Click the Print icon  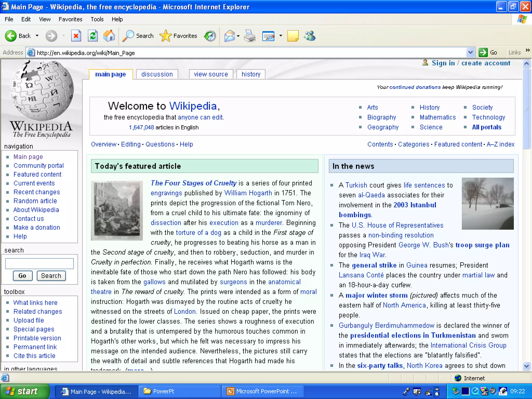tap(250, 36)
